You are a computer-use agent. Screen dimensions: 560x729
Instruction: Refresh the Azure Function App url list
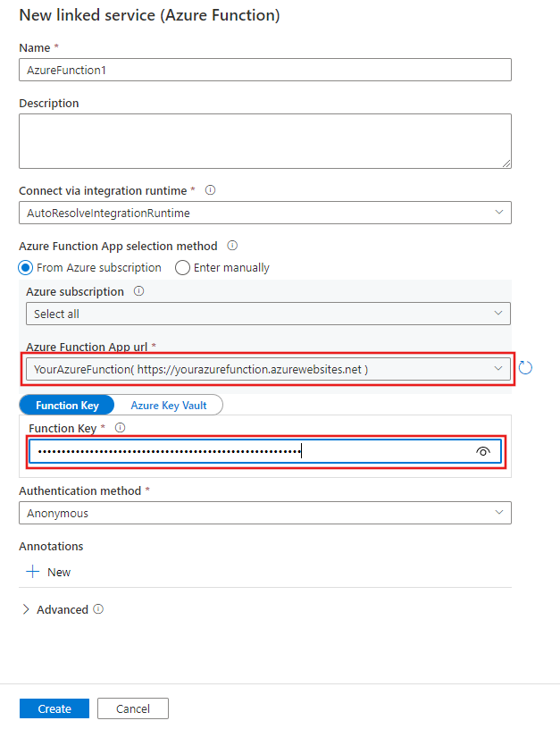(x=525, y=367)
